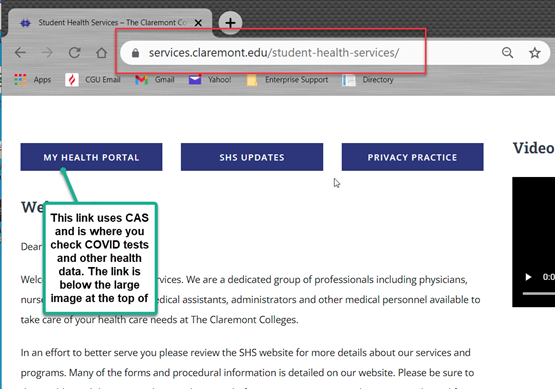
Task: Go to the browser home page icon
Action: tap(102, 53)
